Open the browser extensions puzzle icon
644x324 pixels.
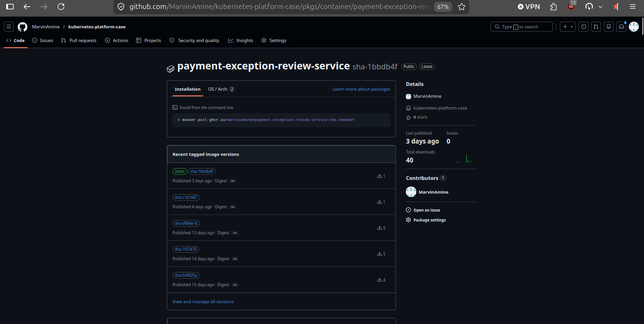(x=554, y=7)
